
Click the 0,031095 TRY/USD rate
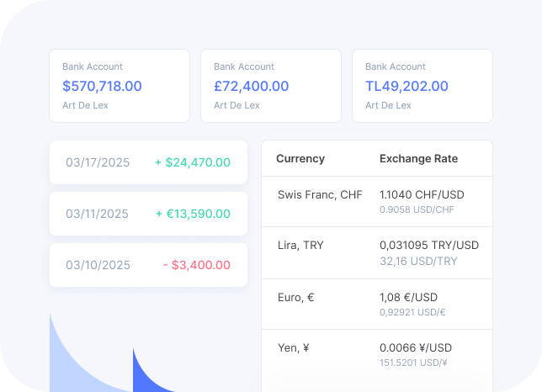[x=429, y=246]
